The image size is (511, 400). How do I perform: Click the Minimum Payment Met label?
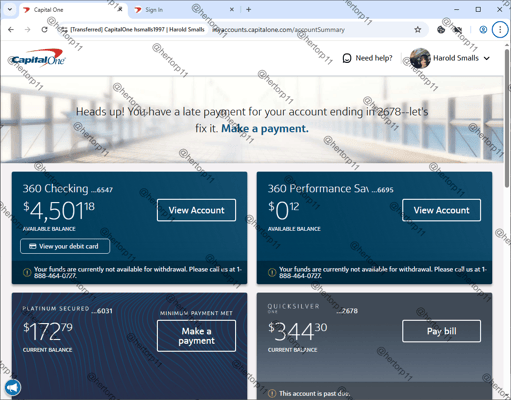click(x=196, y=313)
